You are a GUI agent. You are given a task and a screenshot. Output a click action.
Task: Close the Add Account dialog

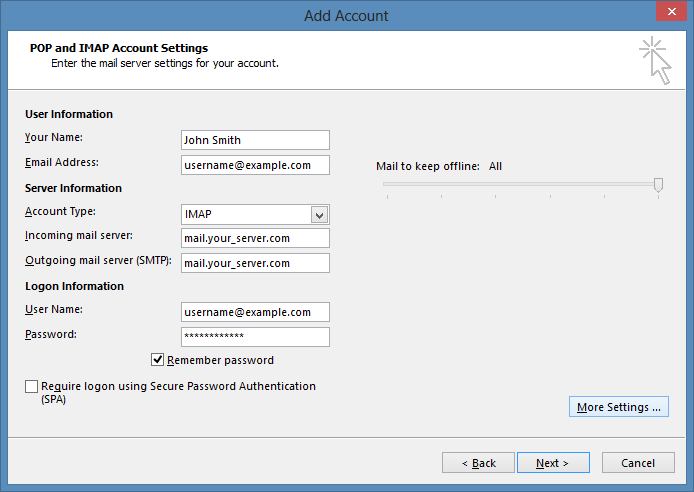(671, 12)
